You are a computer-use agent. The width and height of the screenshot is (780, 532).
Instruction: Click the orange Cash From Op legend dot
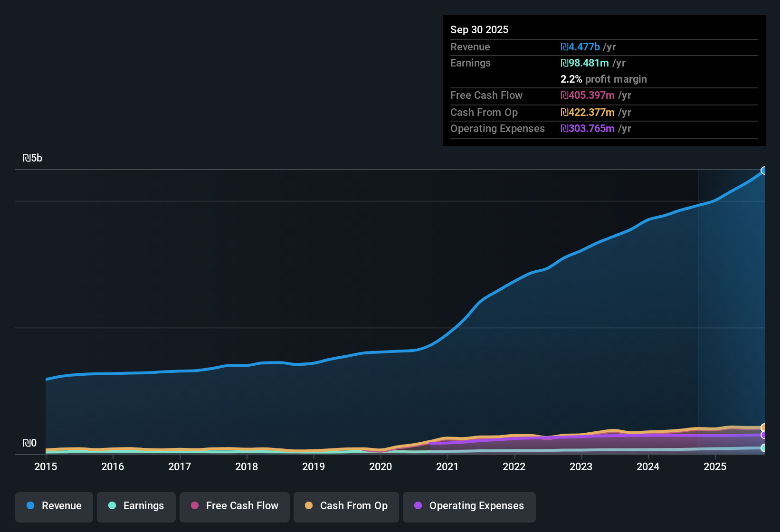pyautogui.click(x=308, y=506)
